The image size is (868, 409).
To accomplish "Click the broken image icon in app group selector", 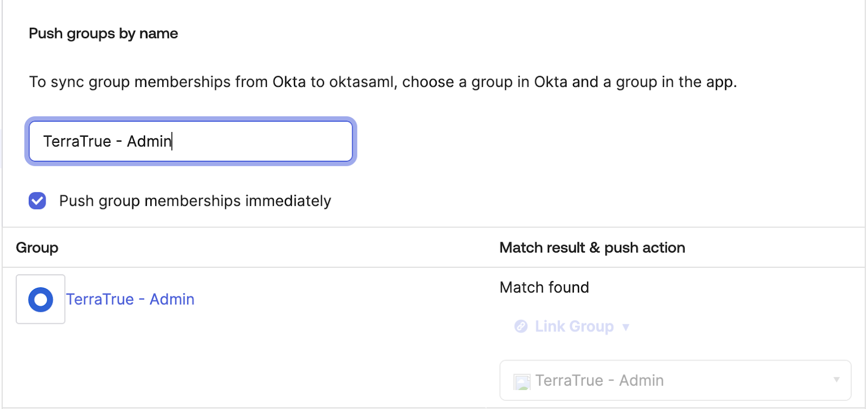I will tap(522, 382).
